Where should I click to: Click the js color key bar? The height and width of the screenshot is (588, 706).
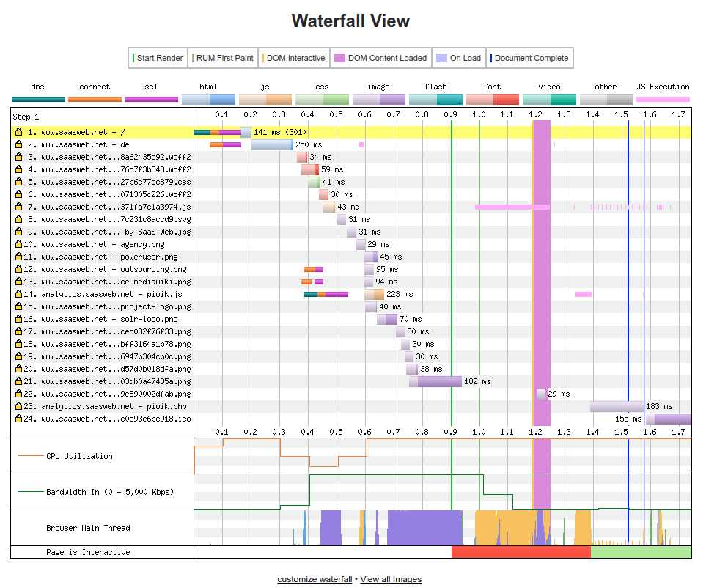265,99
